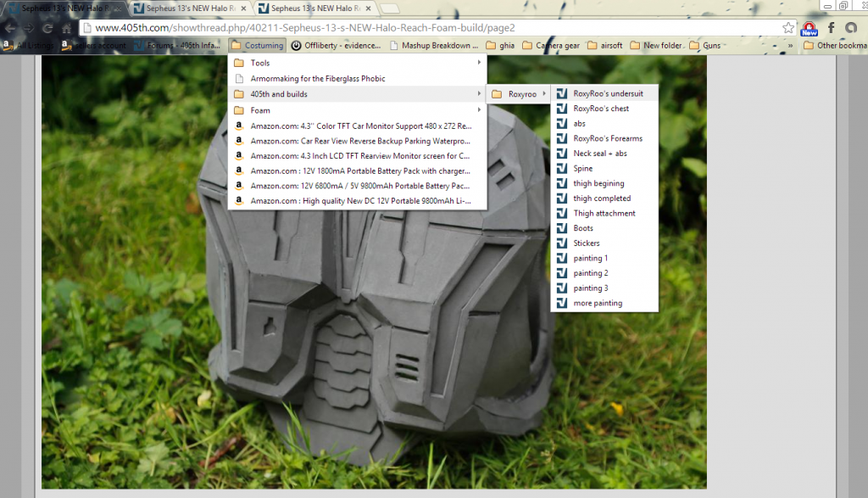Open the Forums - 405th Infa... bookmark

[177, 46]
